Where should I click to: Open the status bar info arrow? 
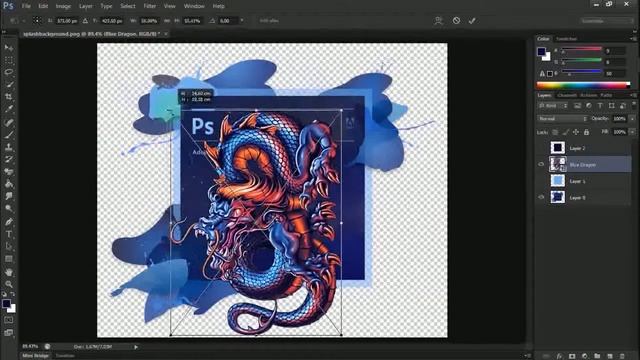[x=136, y=347]
